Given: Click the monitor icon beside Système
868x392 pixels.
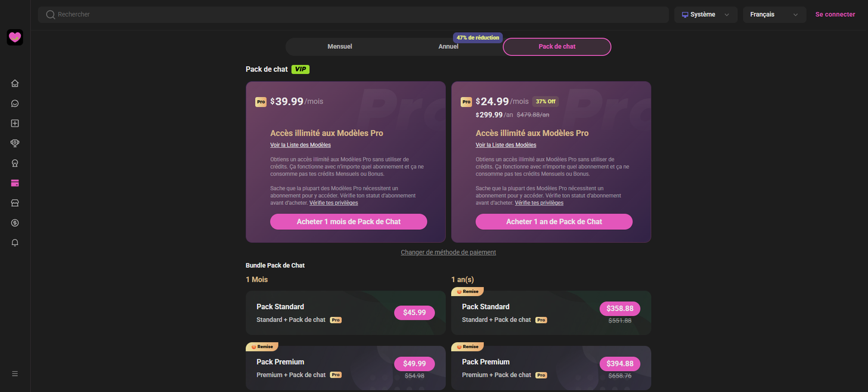Looking at the screenshot, I should [x=685, y=14].
